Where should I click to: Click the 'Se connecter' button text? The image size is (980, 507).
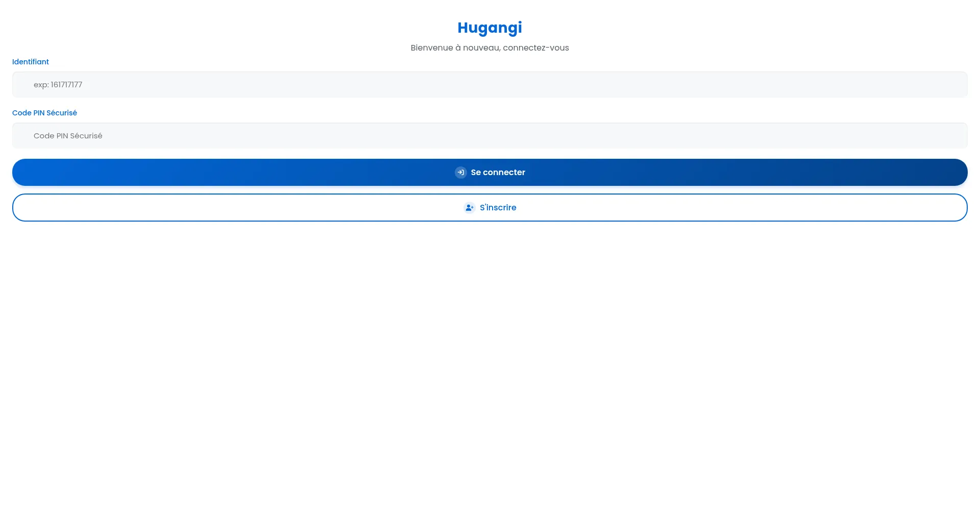pos(498,173)
